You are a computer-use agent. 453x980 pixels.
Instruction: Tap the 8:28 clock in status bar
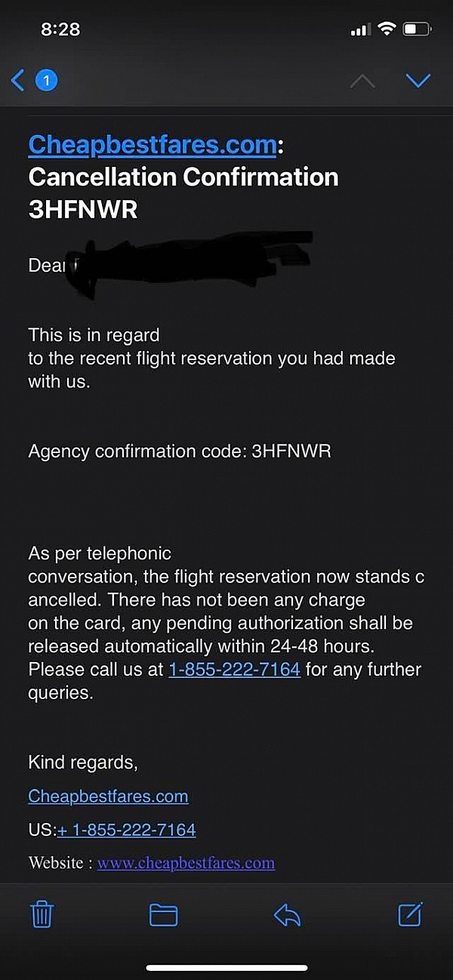[x=60, y=29]
